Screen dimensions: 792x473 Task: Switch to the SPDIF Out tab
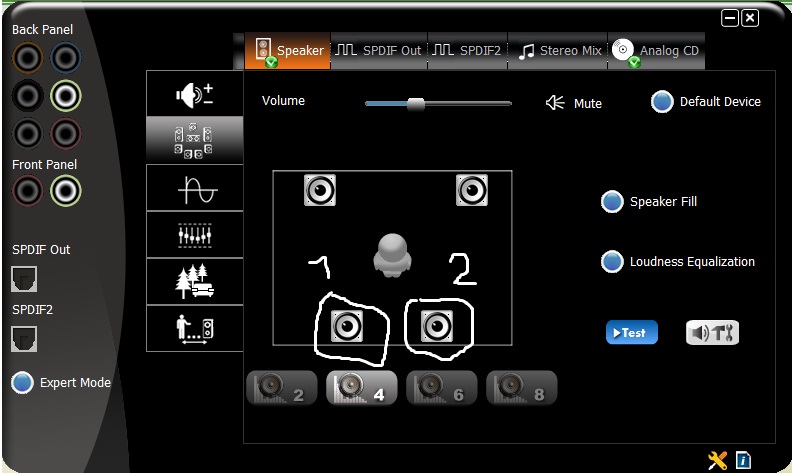(378, 51)
